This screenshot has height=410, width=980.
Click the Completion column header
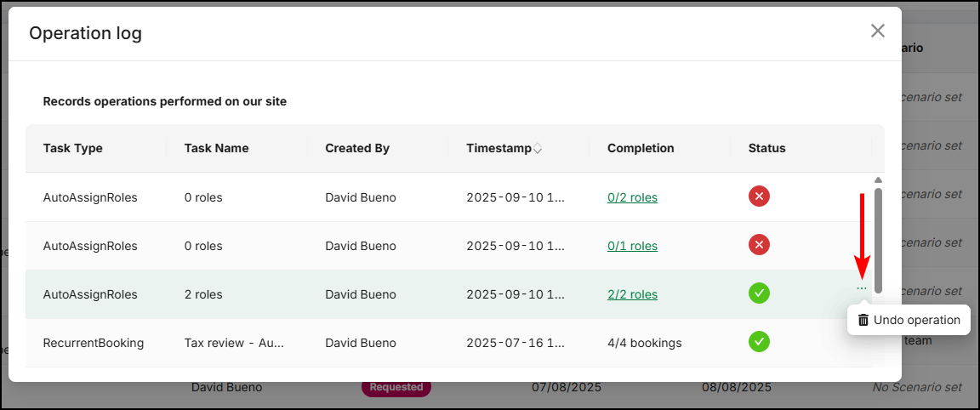[x=641, y=149]
